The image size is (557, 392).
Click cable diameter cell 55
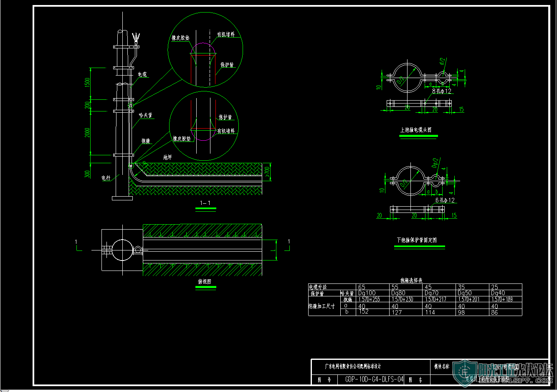pos(395,287)
